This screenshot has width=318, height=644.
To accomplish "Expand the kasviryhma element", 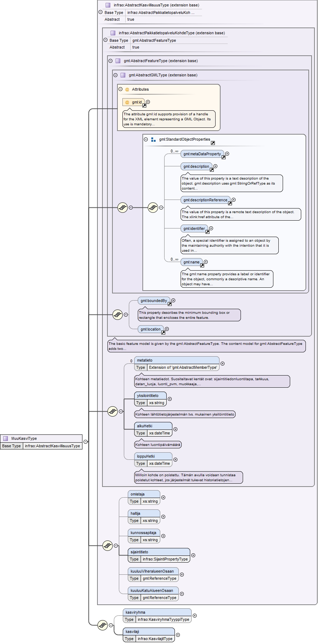I will tap(195, 615).
